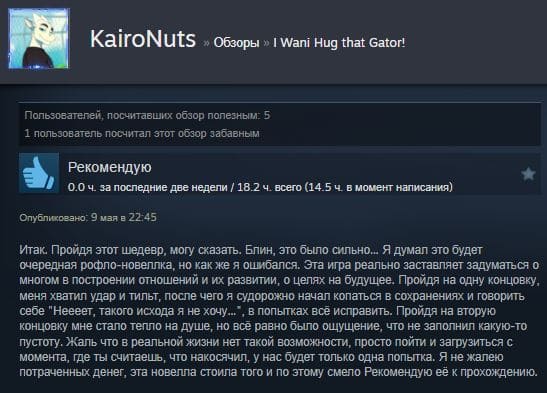Click the 0.0 ч. last two weeks text

[148, 187]
